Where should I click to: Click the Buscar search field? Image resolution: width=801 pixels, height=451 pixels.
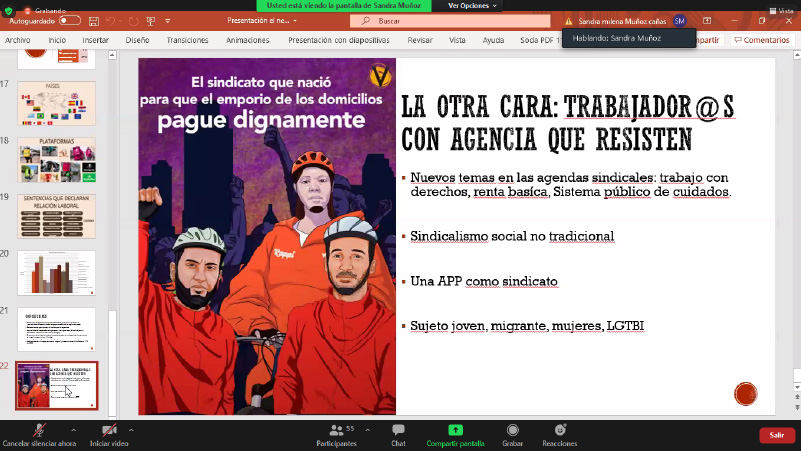point(450,21)
